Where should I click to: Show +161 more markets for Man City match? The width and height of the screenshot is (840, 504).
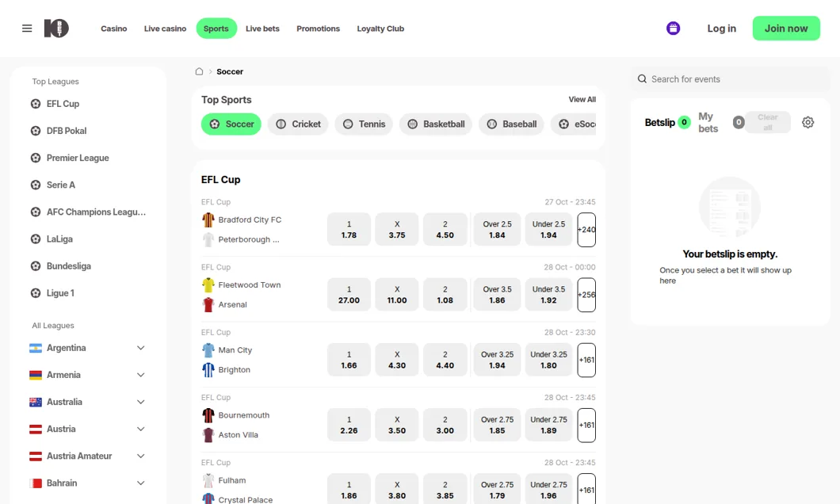click(x=586, y=360)
